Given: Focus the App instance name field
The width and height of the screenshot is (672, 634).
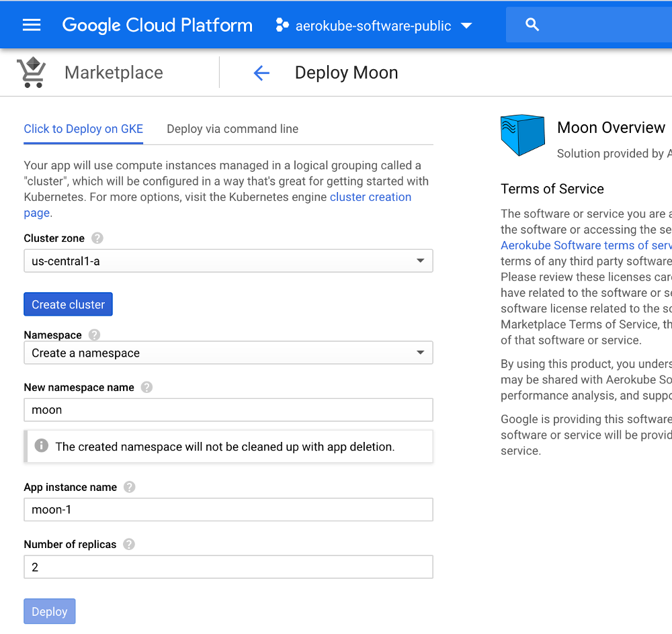Looking at the screenshot, I should tap(228, 509).
